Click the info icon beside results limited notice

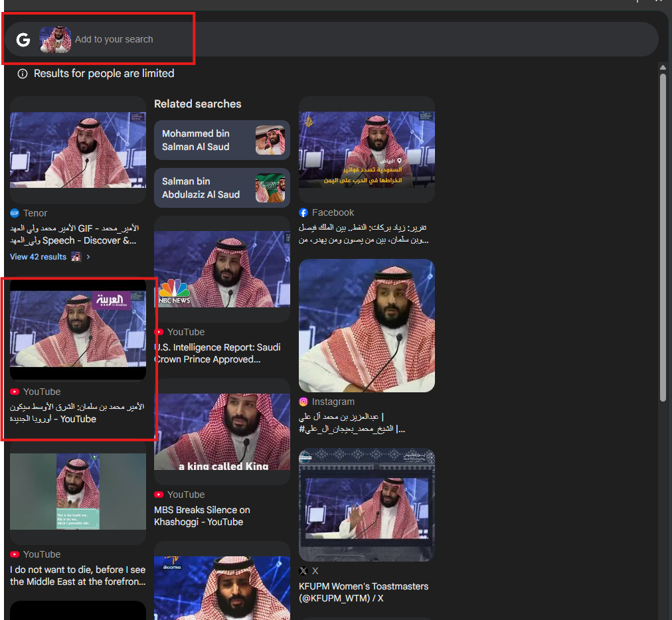click(x=23, y=74)
